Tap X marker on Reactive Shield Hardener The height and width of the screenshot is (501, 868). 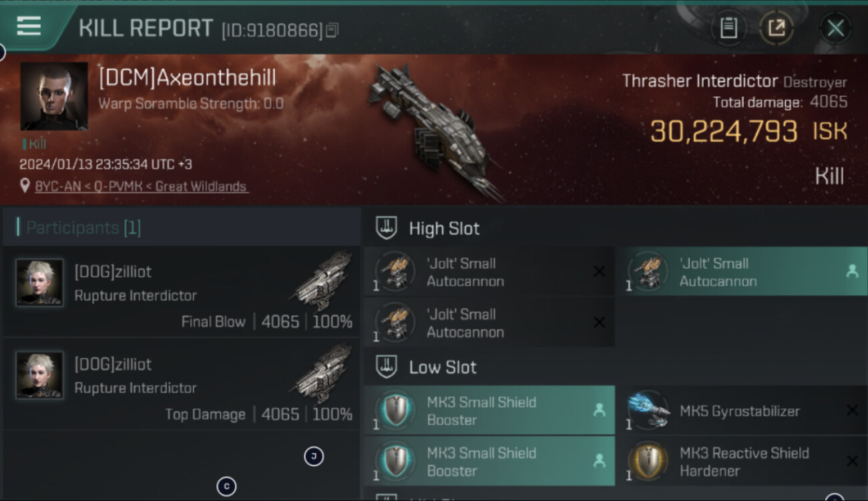pos(852,461)
